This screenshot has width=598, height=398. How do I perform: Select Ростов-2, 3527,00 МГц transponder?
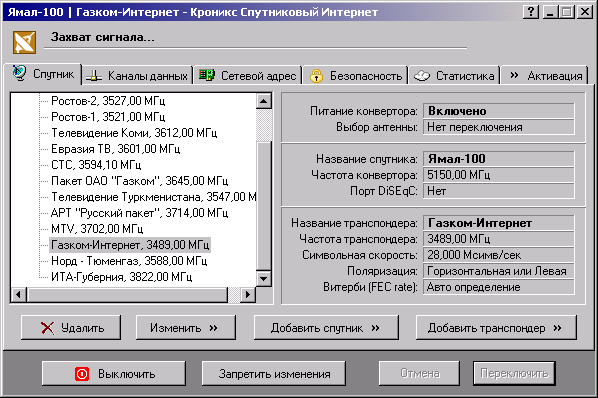point(108,101)
